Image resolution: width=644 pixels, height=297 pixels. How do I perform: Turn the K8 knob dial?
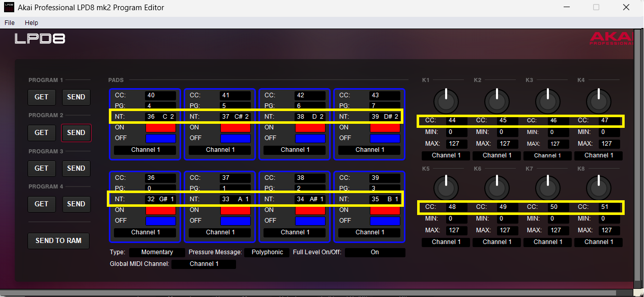pos(598,187)
